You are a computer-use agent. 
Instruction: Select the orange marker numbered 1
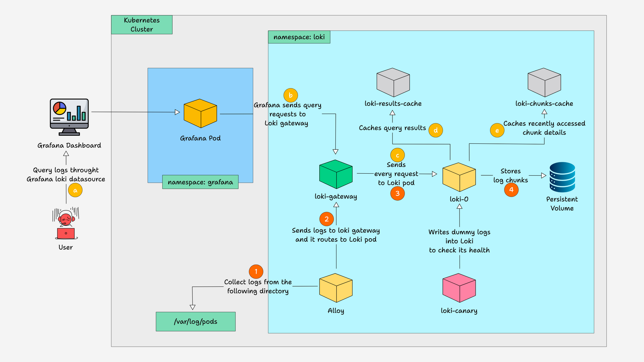click(256, 271)
